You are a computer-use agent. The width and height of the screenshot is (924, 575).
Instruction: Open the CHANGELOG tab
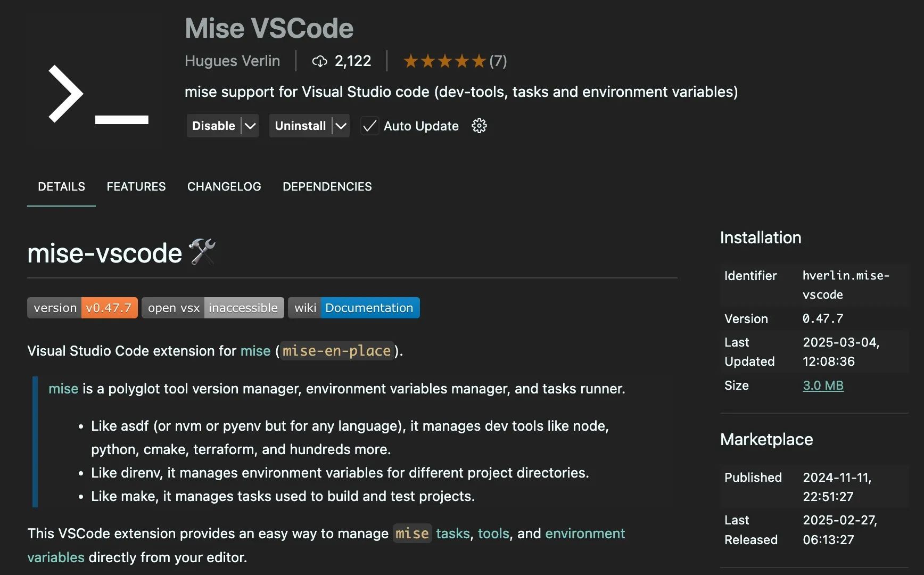[x=224, y=186]
